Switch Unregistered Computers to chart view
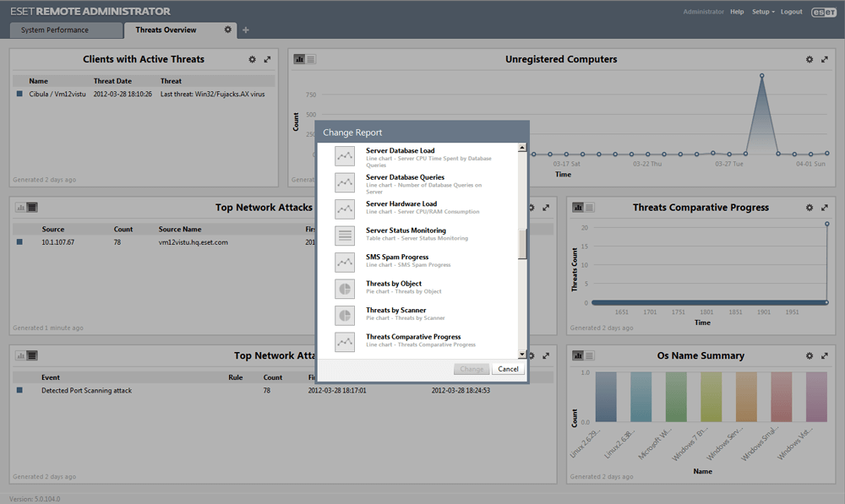 click(299, 59)
